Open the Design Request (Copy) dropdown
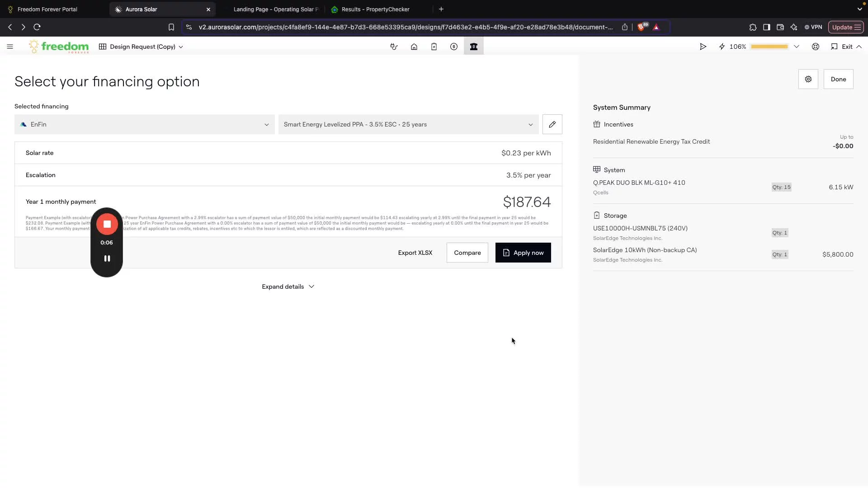 (141, 47)
